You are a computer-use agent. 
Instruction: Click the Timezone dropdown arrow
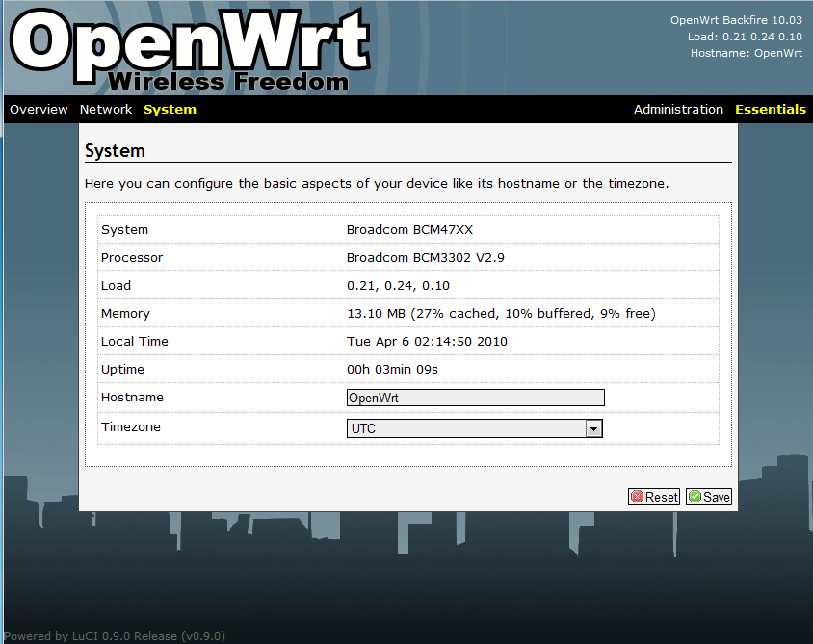click(594, 428)
